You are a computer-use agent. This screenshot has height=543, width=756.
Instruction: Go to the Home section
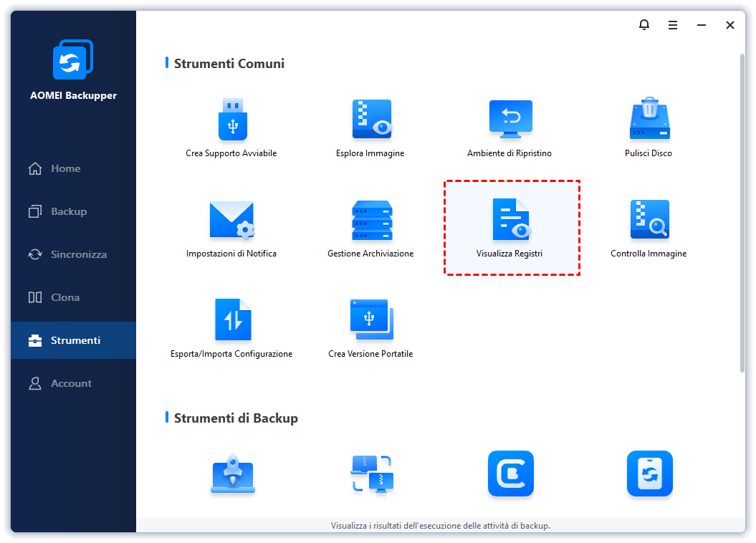[x=73, y=168]
